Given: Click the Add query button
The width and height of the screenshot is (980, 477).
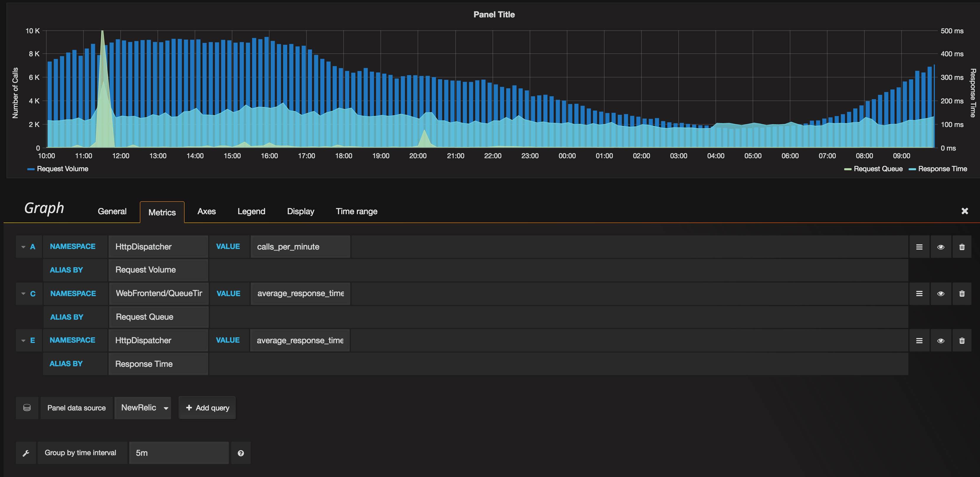Looking at the screenshot, I should coord(207,408).
